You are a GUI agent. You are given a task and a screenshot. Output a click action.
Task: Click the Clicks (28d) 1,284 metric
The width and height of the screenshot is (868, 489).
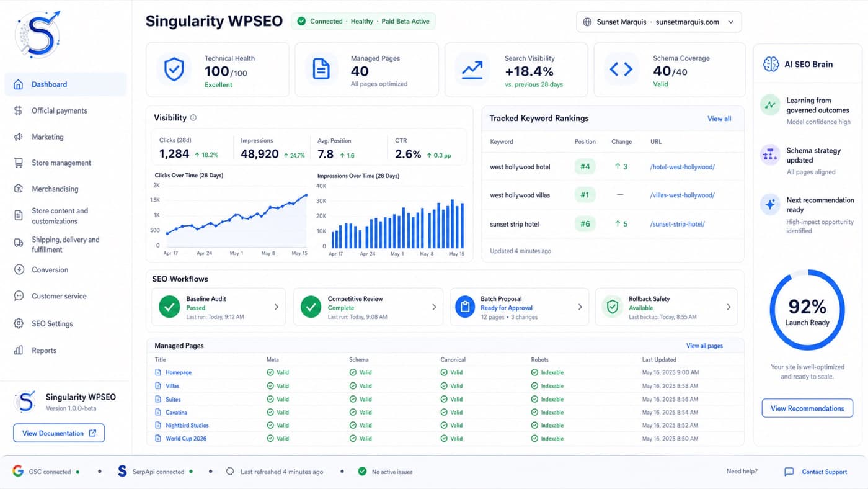pos(189,148)
